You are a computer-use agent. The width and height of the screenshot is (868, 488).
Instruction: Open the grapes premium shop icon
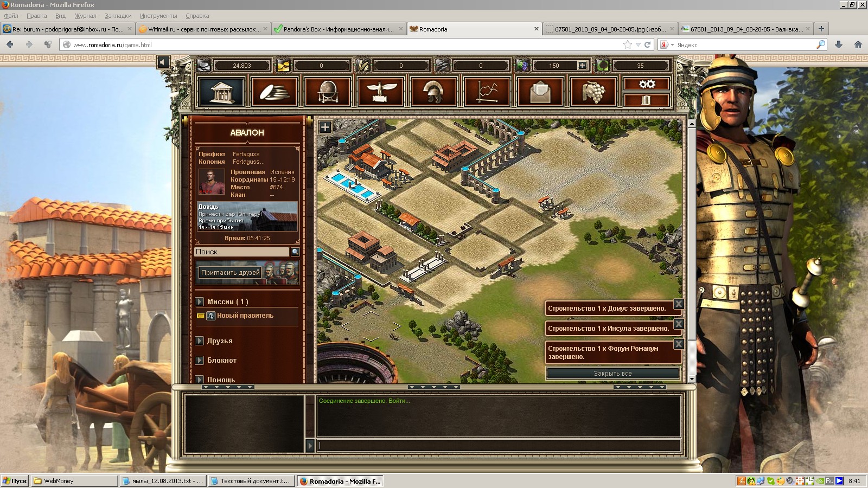pos(593,91)
